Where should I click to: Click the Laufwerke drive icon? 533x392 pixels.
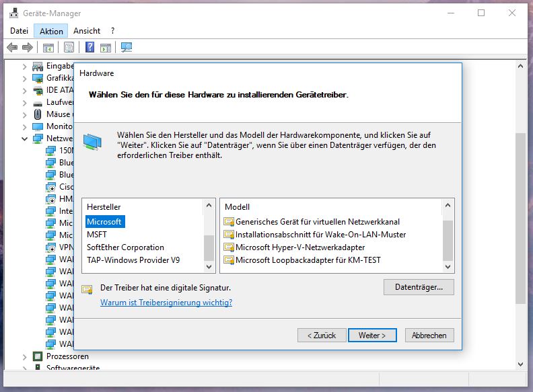pyautogui.click(x=38, y=104)
